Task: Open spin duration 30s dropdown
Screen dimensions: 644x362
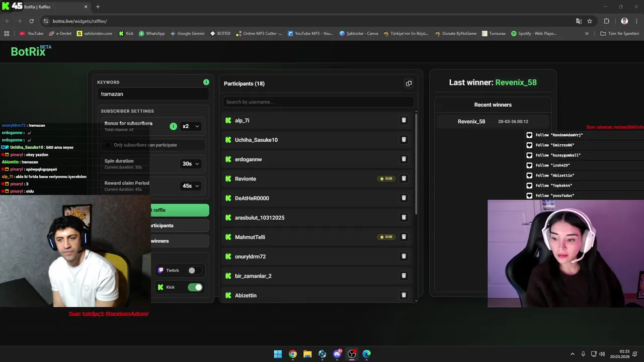Action: point(191,164)
